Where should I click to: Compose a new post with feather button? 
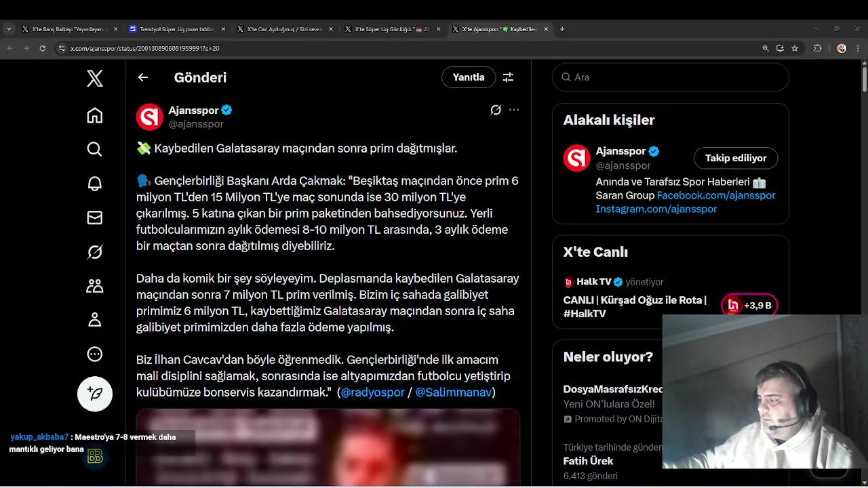(95, 394)
